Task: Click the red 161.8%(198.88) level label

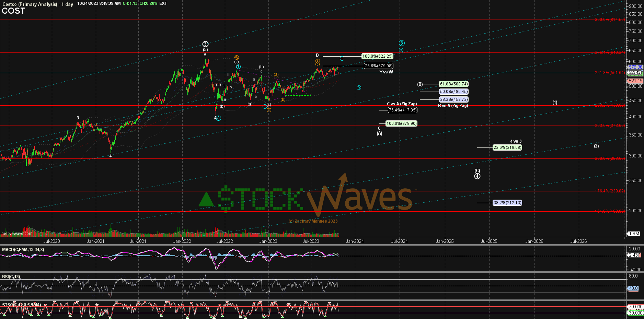Action: click(610, 211)
